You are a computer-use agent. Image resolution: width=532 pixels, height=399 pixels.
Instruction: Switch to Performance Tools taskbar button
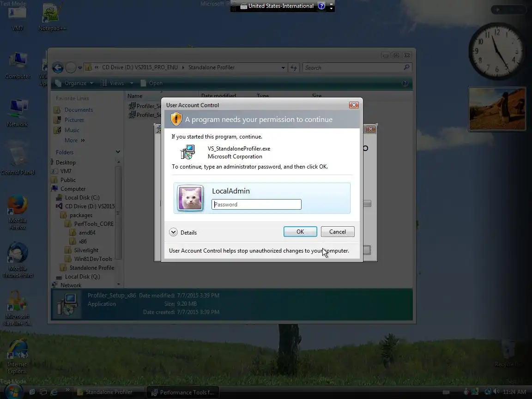(183, 392)
